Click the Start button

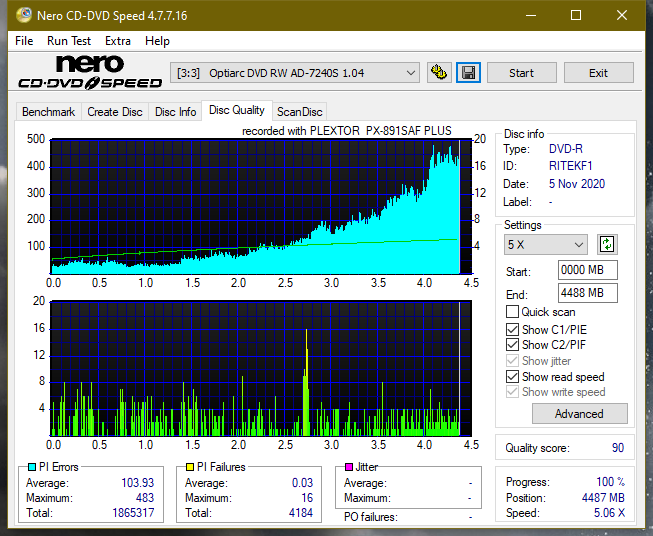pos(521,73)
